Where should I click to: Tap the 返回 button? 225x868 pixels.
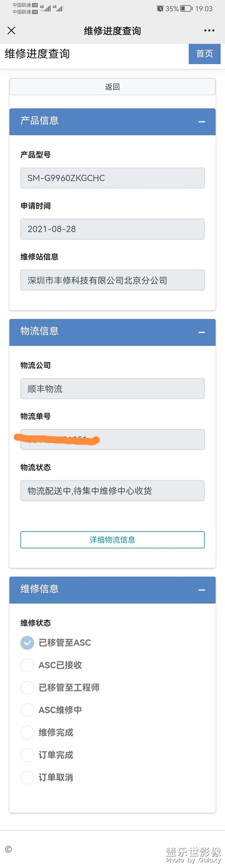tap(112, 87)
